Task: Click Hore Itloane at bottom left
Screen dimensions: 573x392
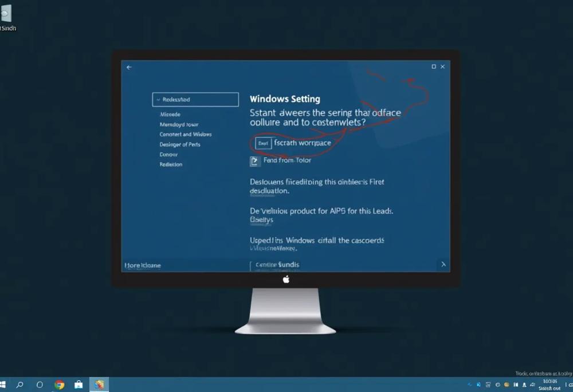Action: pos(143,265)
